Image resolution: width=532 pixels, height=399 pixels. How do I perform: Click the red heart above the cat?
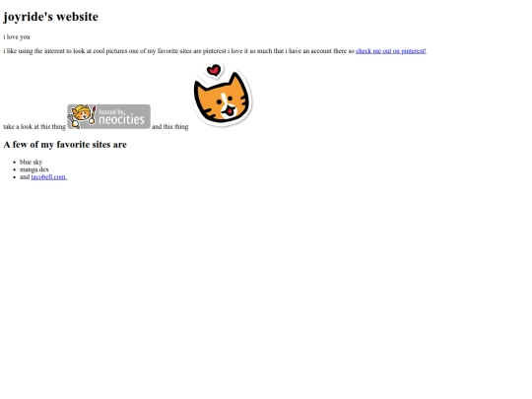[x=214, y=71]
